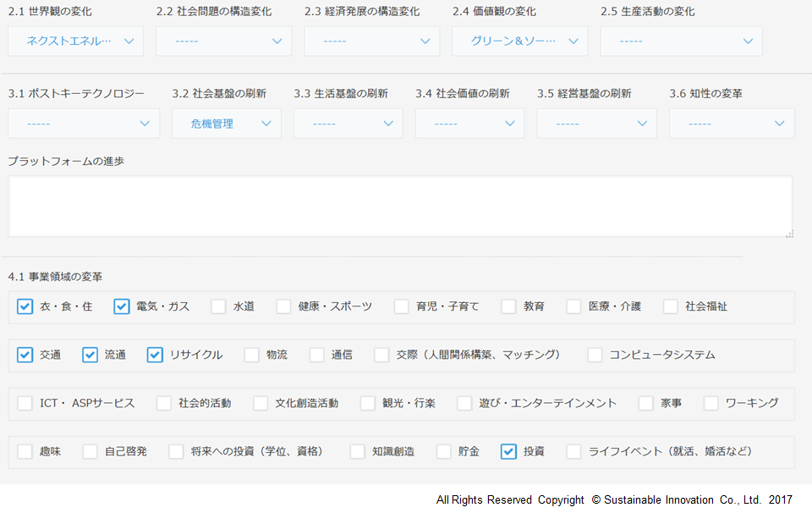Check the 文化創造活動 checkbox
This screenshot has width=812, height=513.
[x=261, y=403]
